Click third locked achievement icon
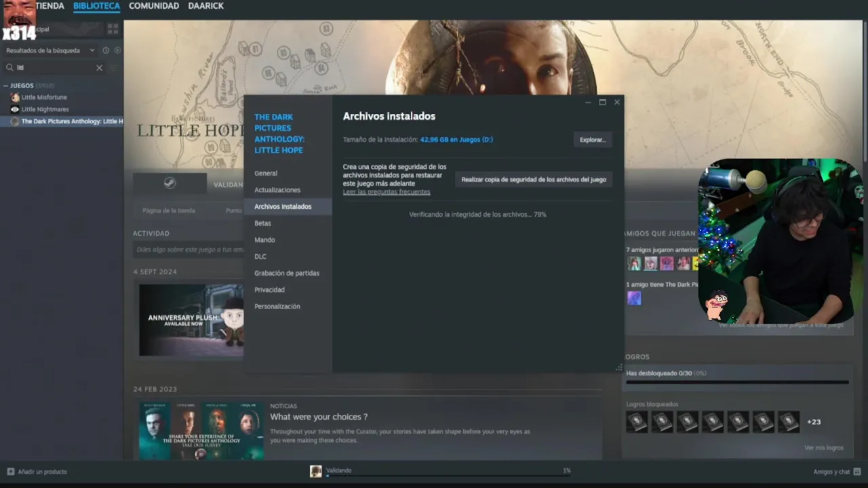The height and width of the screenshot is (488, 868). pos(687,422)
